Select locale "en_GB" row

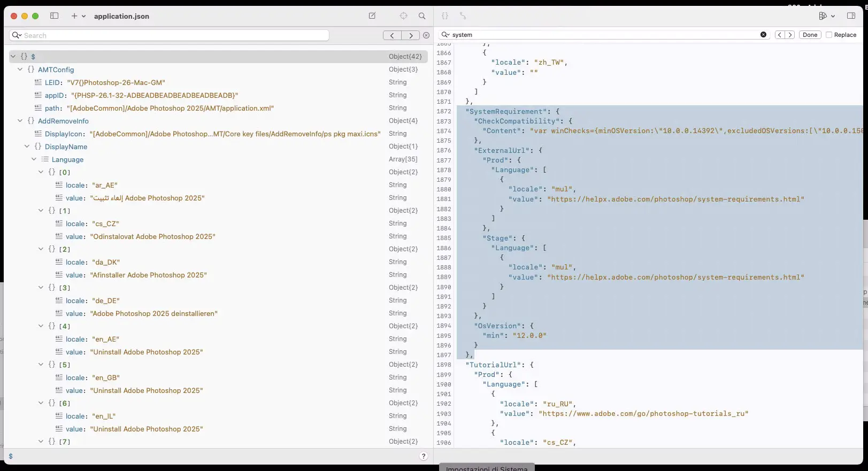[x=218, y=377]
